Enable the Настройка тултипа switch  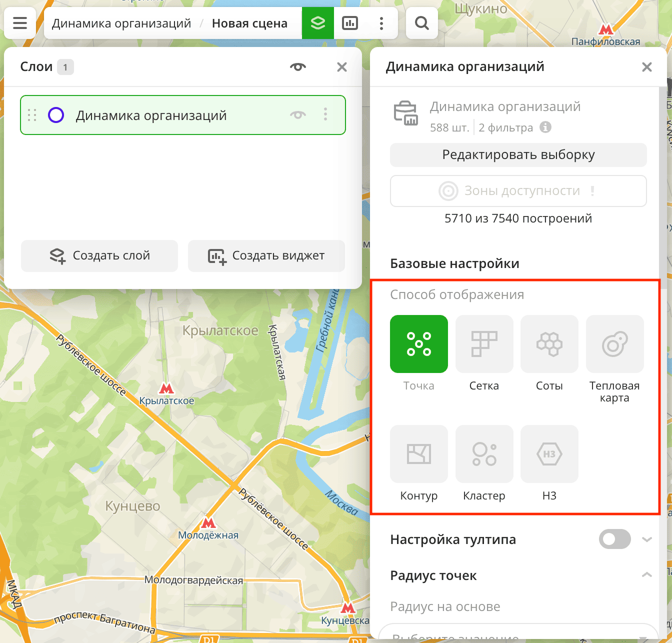click(x=614, y=539)
